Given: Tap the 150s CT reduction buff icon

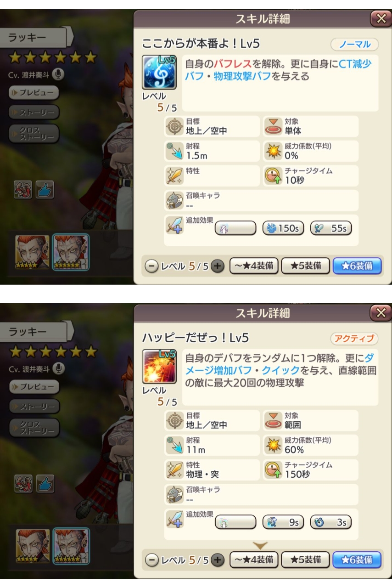Looking at the screenshot, I should [283, 228].
